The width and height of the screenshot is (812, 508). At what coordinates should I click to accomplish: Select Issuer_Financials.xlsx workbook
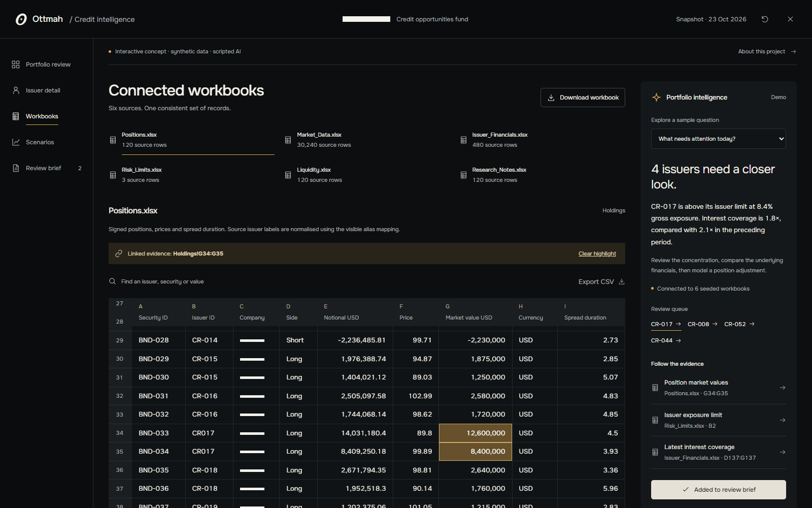tap(542, 140)
